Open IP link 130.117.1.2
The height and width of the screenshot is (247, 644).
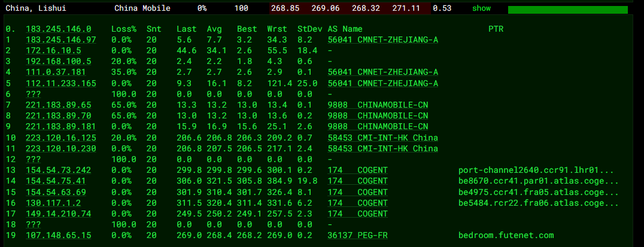53,203
